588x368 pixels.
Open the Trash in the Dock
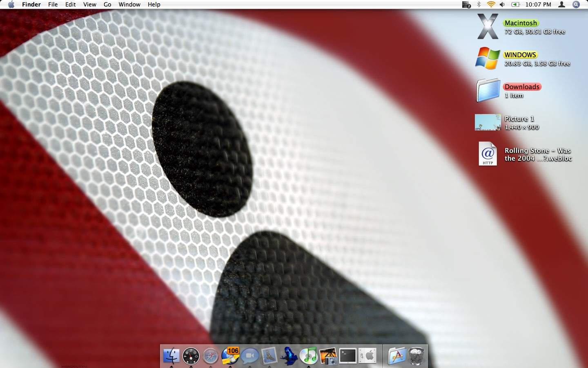coord(416,356)
